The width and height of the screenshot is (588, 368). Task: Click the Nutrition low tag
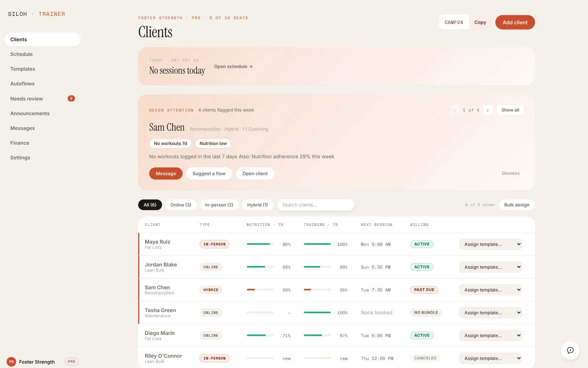213,144
